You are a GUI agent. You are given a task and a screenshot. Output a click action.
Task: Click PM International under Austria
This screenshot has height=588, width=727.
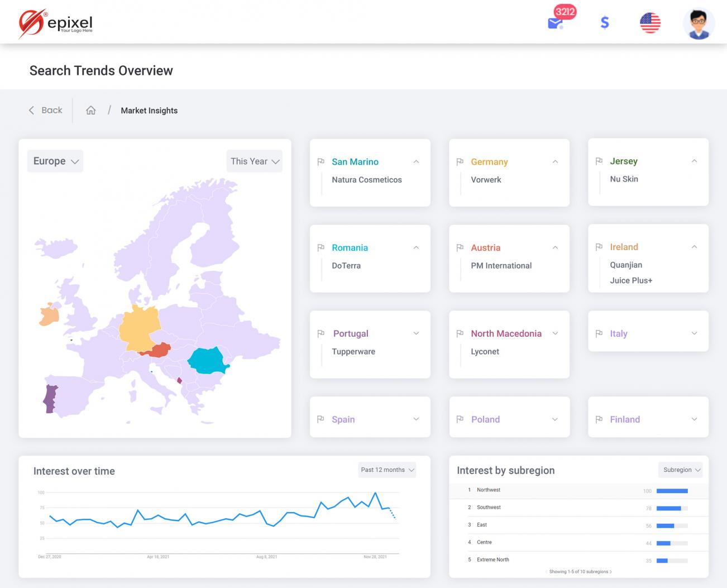click(x=501, y=266)
